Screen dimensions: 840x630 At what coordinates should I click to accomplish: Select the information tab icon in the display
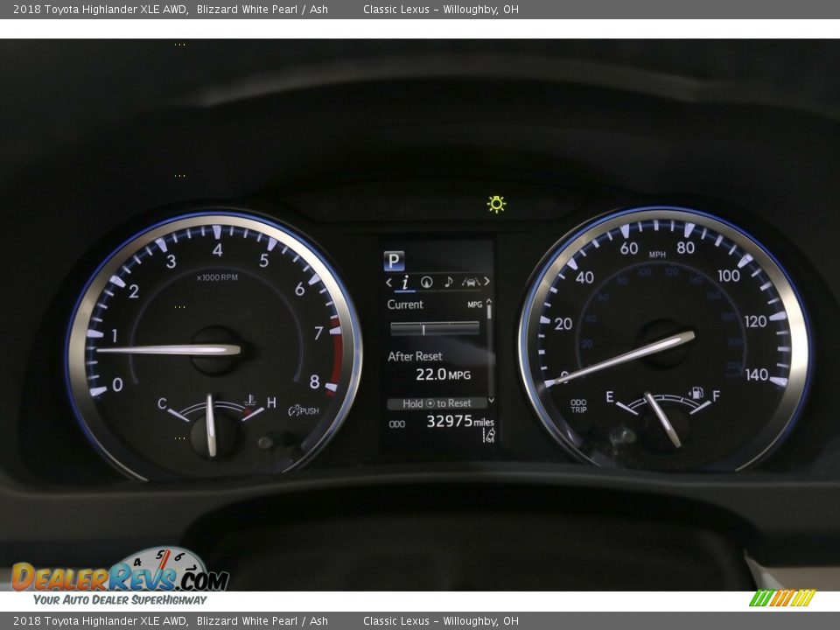click(405, 282)
